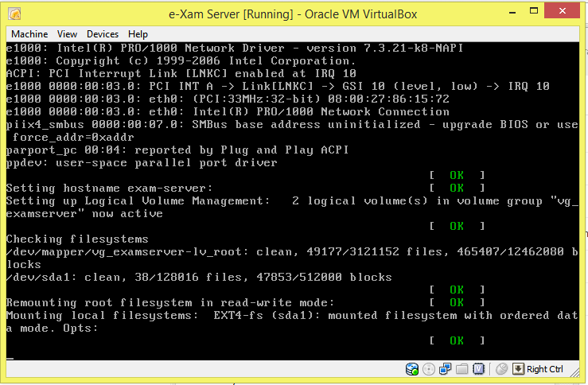
Task: Click the 'Checking filesystems' console line
Action: coord(77,239)
